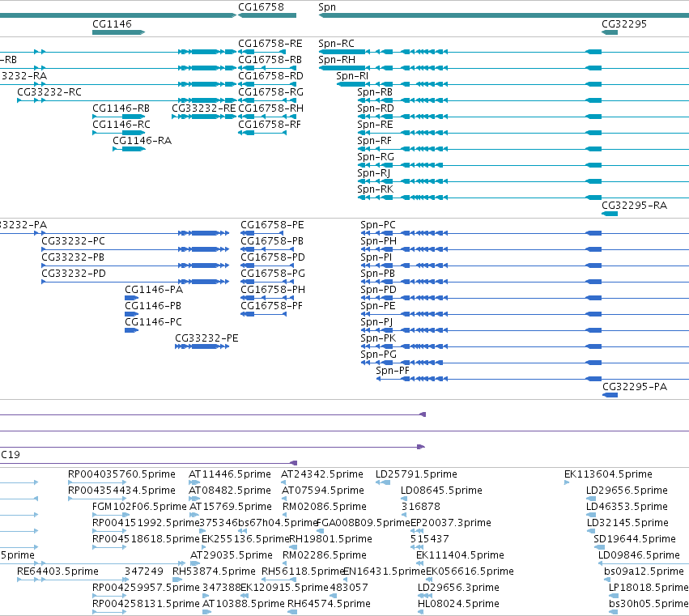Select the CG16758 gene feature bar
Image resolution: width=689 pixels, height=616 pixels.
pos(267,15)
